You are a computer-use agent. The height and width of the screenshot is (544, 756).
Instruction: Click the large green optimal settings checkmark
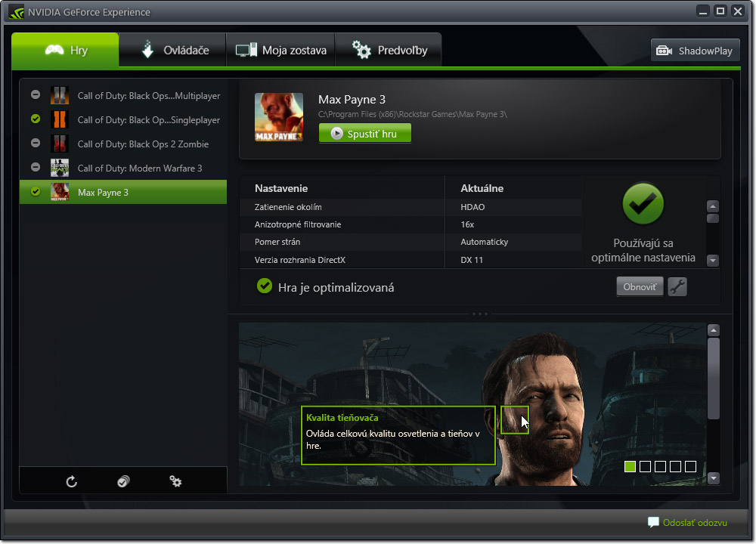pyautogui.click(x=643, y=204)
